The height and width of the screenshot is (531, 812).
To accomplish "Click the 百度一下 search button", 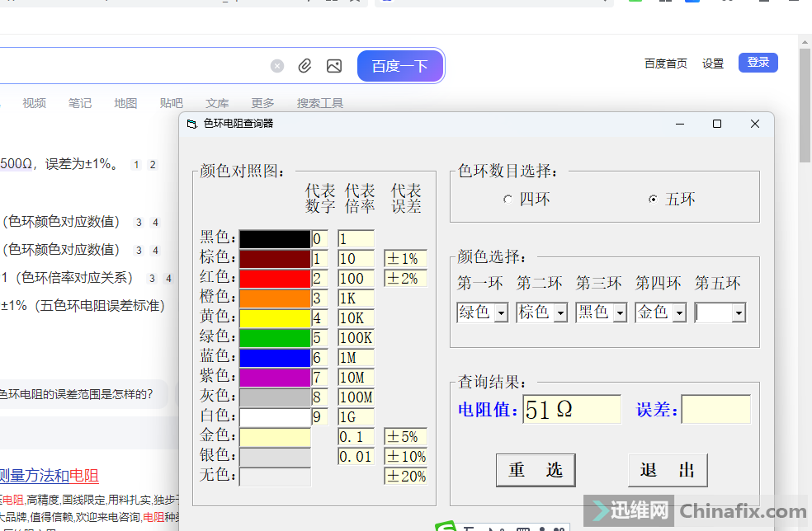I will tap(400, 66).
